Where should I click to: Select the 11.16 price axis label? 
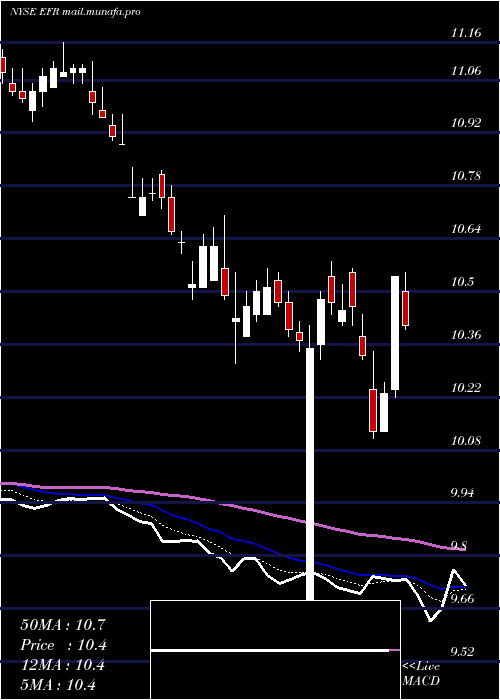tap(466, 33)
